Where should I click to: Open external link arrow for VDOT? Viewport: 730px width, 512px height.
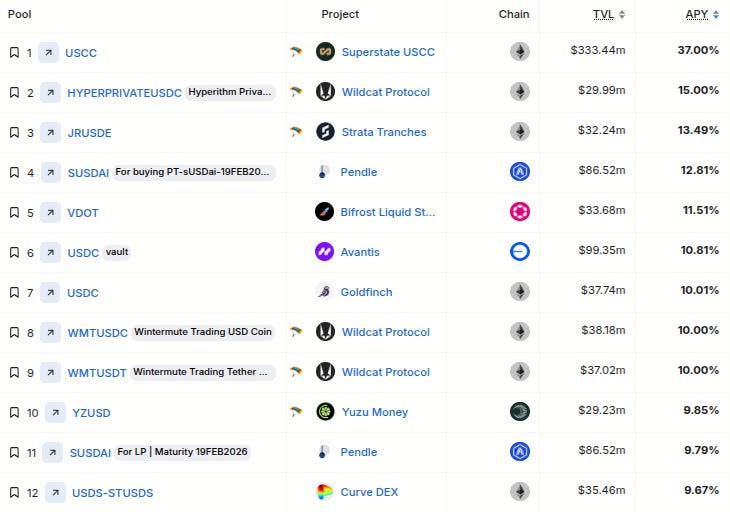click(x=50, y=213)
